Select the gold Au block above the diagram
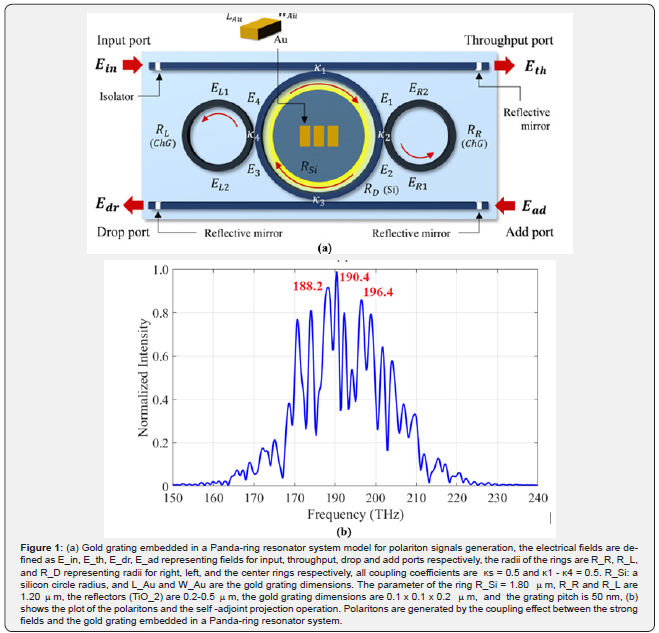 pyautogui.click(x=259, y=31)
